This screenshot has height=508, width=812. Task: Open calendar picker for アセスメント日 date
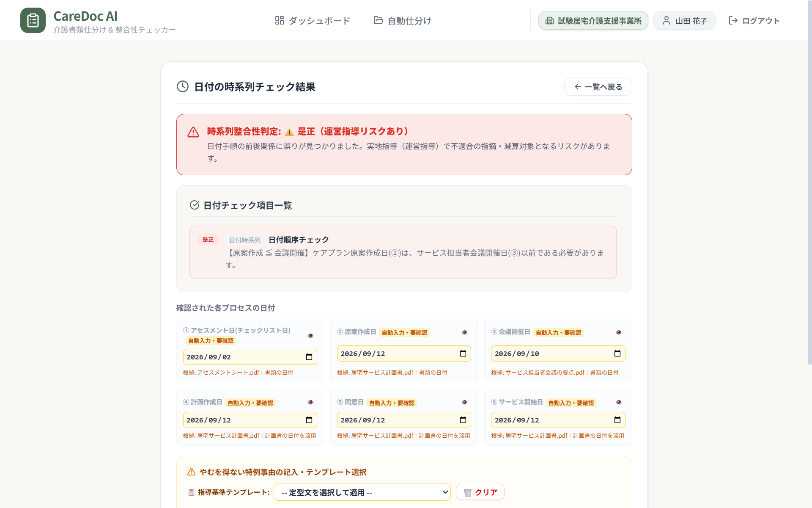tap(309, 357)
